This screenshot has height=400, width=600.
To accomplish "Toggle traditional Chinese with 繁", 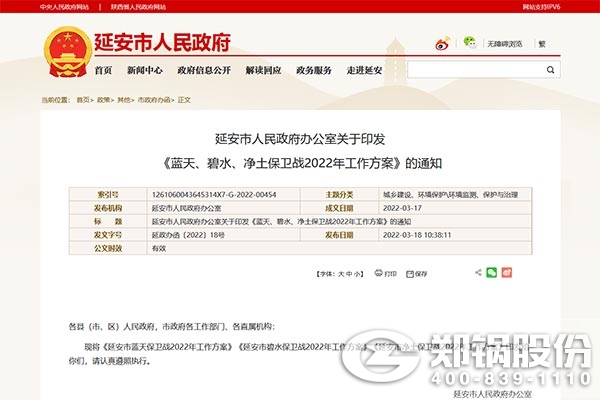I will 542,44.
